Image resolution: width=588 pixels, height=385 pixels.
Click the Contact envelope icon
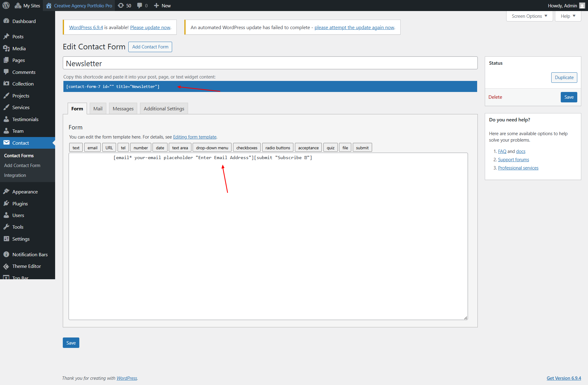6,143
